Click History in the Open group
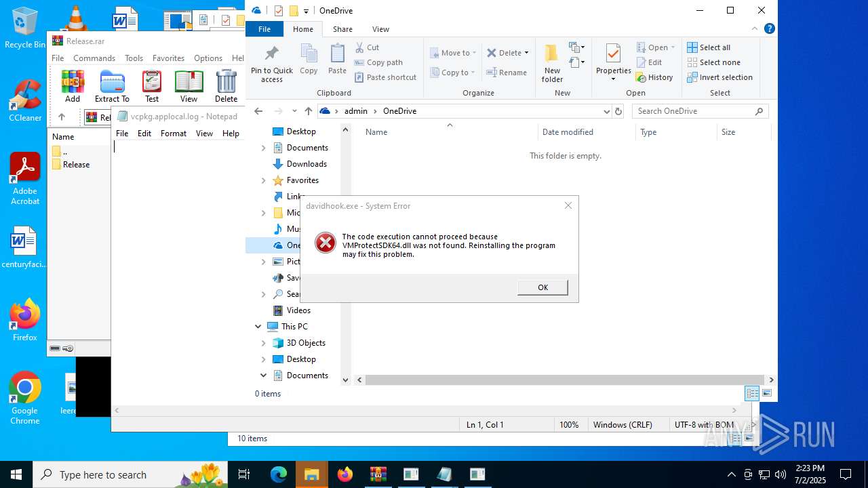 click(x=654, y=77)
